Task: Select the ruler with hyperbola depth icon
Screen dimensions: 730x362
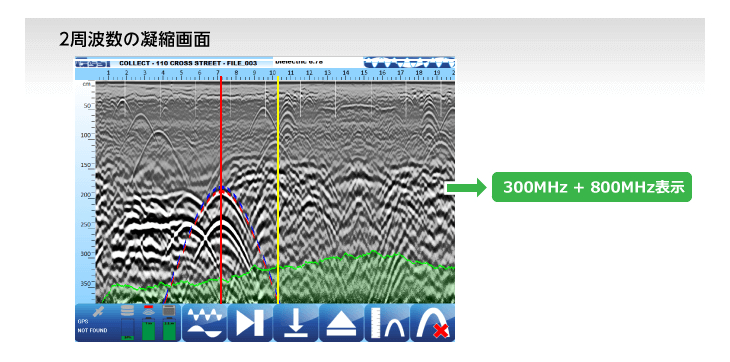Action: pos(387,323)
